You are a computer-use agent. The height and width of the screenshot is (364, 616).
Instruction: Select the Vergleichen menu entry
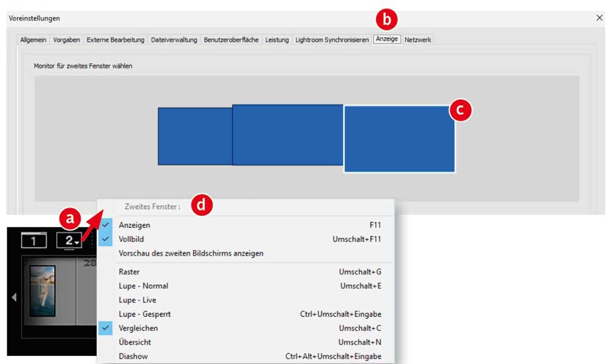click(x=246, y=328)
